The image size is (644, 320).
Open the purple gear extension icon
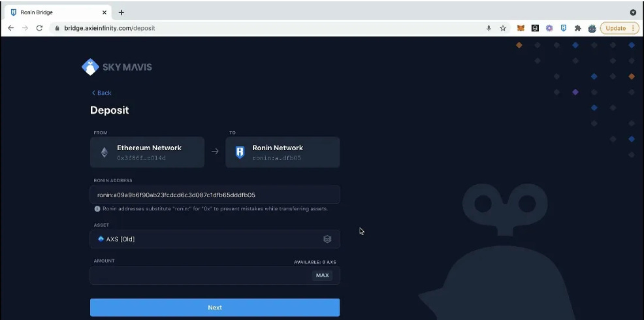[549, 28]
